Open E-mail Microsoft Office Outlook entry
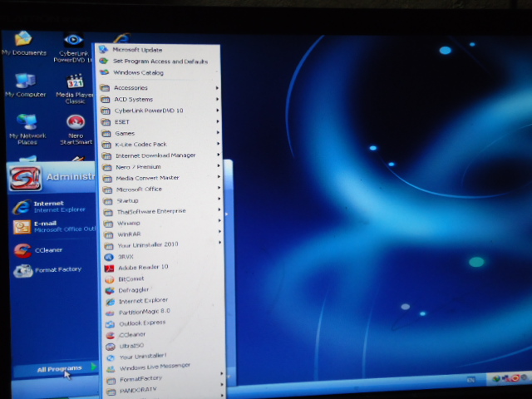532x399 pixels. [x=54, y=226]
